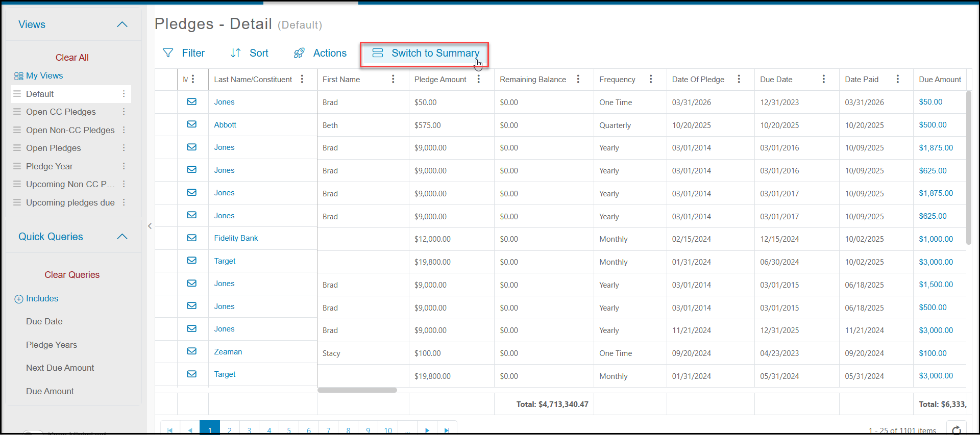Screen dimensions: 980x435
Task: Open the Filter options
Action: (x=183, y=53)
